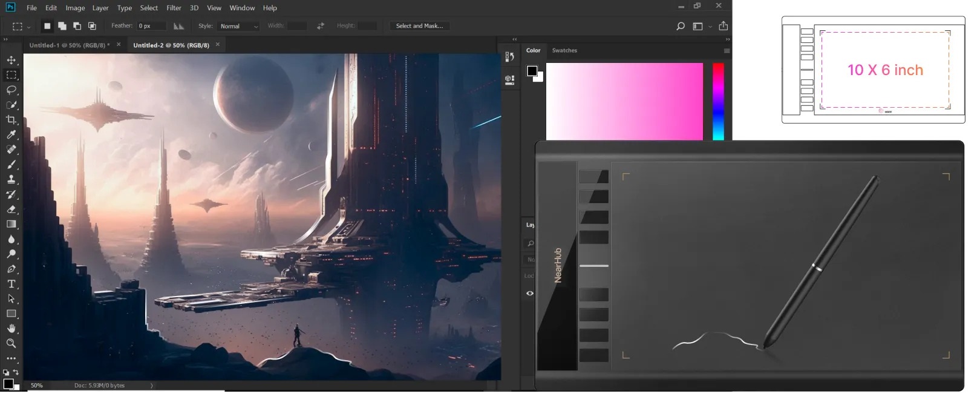Expand the status bar Doc info arrow

[152, 386]
